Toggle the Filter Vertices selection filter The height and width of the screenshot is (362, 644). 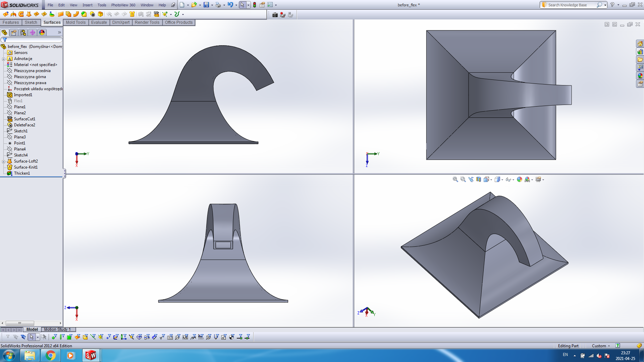point(54,337)
